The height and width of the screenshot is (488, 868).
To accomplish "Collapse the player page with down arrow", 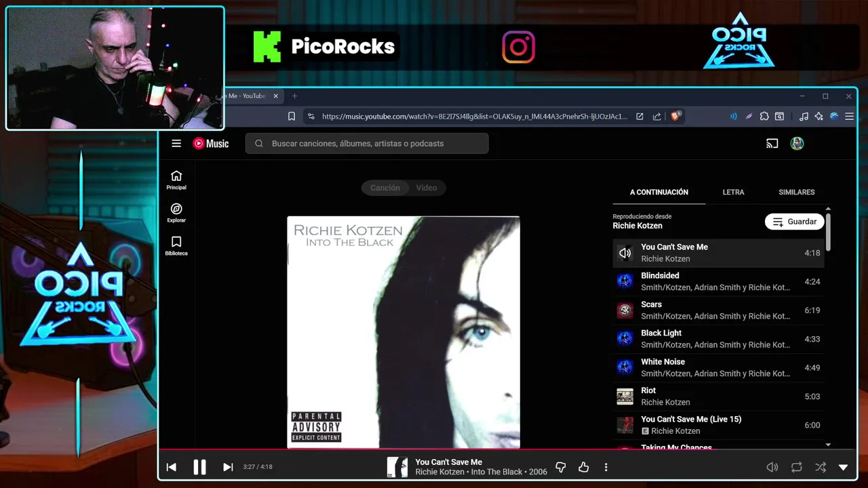I will (844, 467).
